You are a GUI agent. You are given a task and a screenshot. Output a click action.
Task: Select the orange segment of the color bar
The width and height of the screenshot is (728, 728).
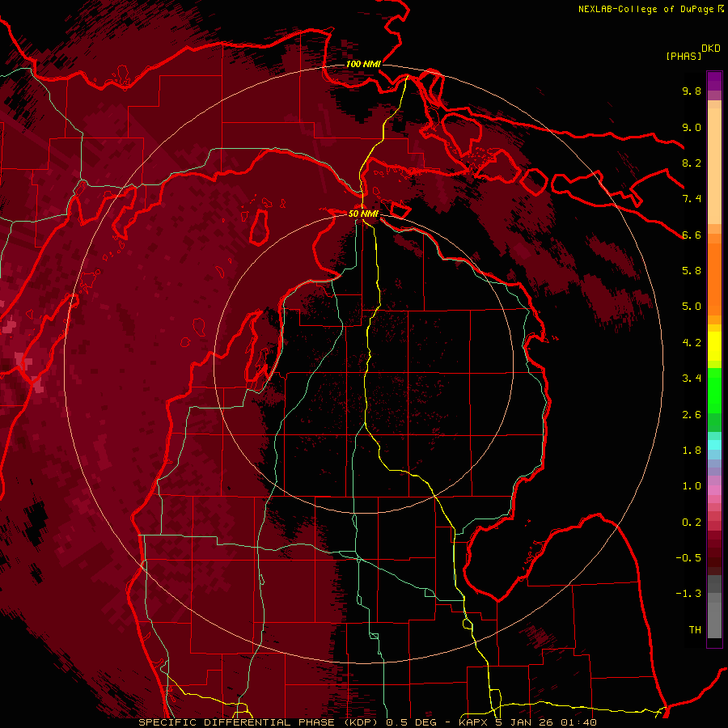coord(714,279)
